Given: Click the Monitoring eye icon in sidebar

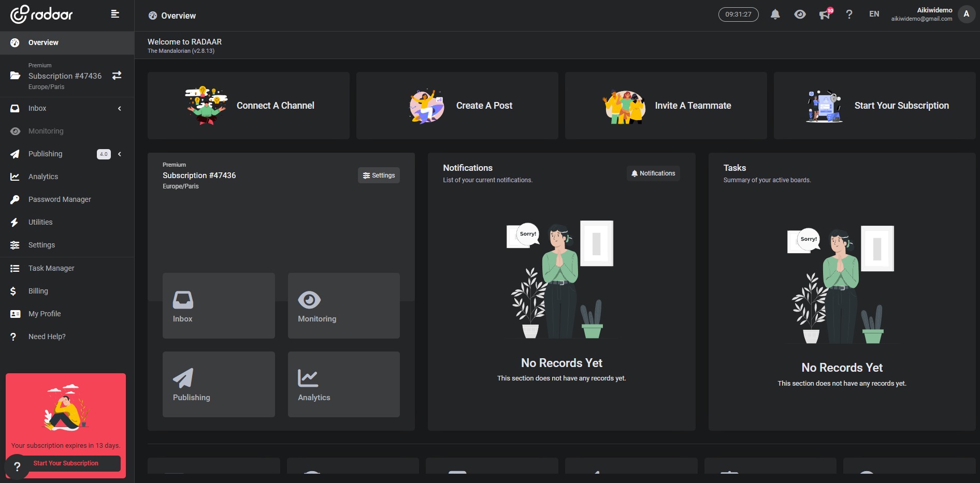Looking at the screenshot, I should [x=16, y=131].
